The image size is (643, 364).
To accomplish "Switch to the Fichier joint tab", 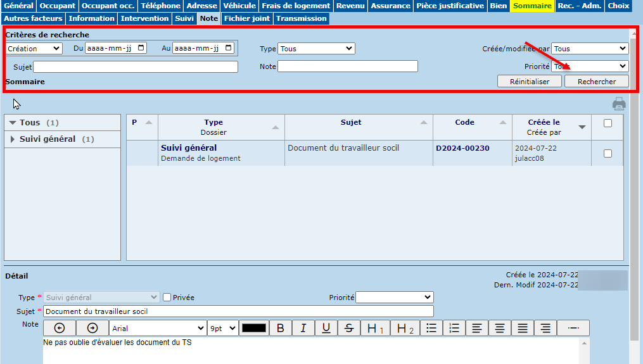I will [247, 18].
